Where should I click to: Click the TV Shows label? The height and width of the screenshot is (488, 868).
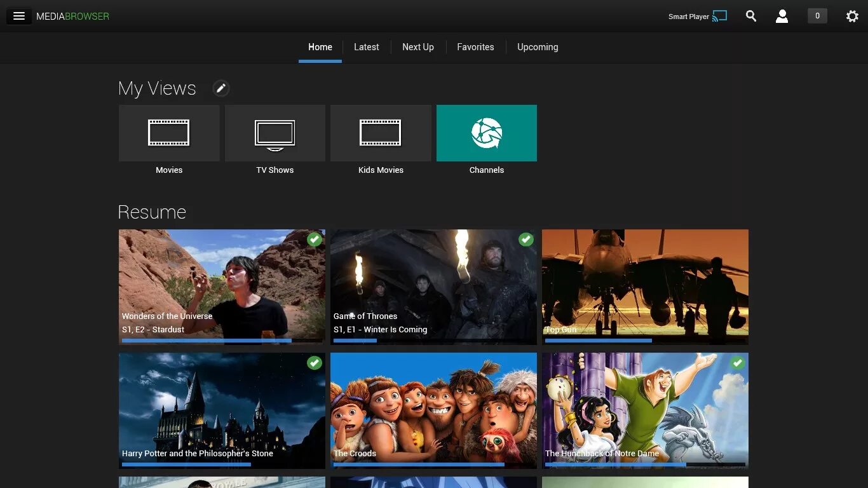coord(275,170)
